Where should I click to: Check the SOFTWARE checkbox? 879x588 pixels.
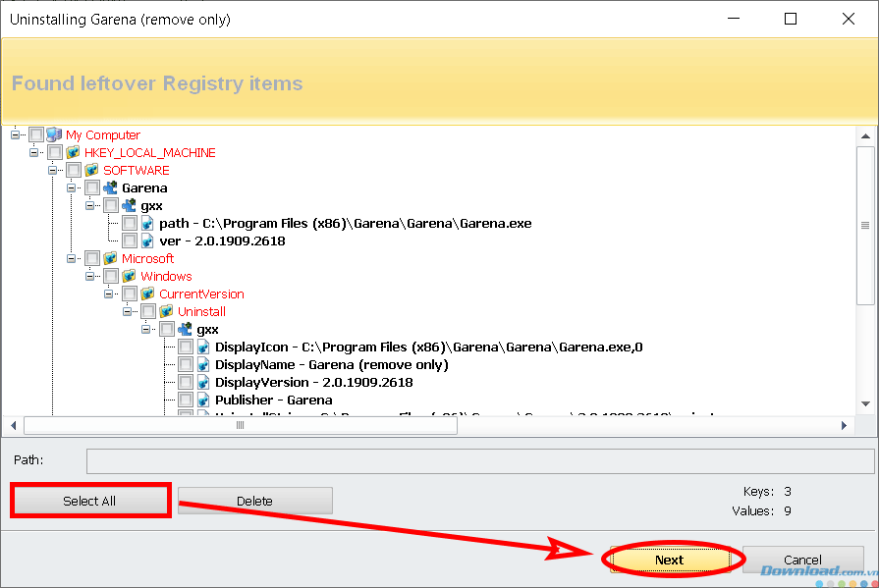pos(74,170)
